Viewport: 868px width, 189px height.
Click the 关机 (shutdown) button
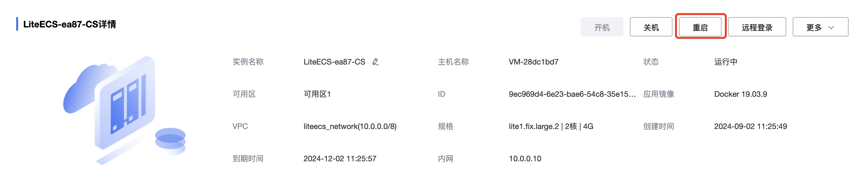tap(651, 27)
